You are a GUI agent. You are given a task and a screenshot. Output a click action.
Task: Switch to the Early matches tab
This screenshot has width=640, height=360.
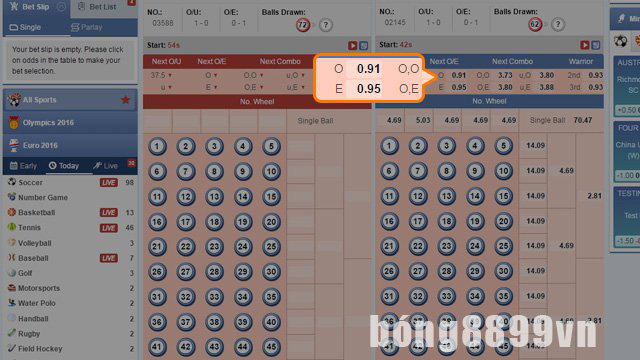(23, 166)
